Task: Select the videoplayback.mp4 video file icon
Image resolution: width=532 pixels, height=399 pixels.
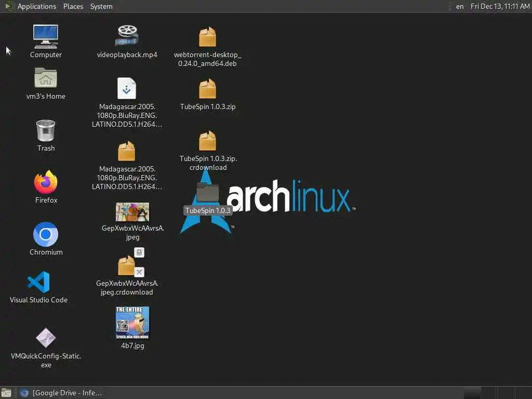Action: coord(127,36)
